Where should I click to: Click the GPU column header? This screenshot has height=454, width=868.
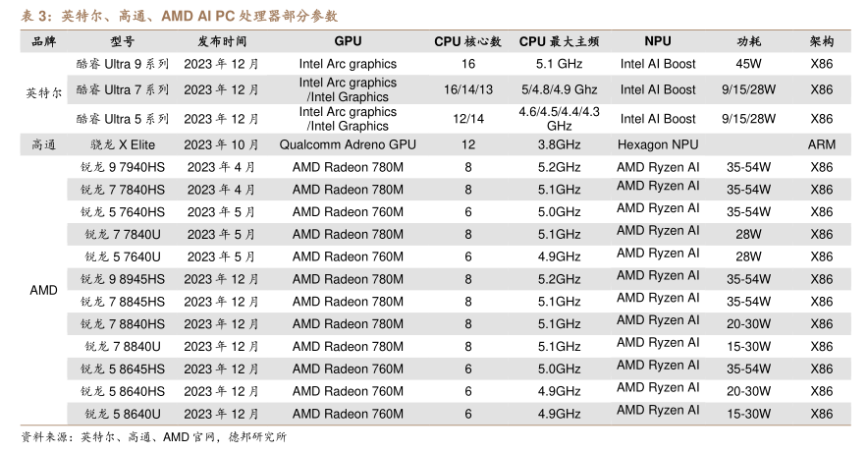pos(348,41)
